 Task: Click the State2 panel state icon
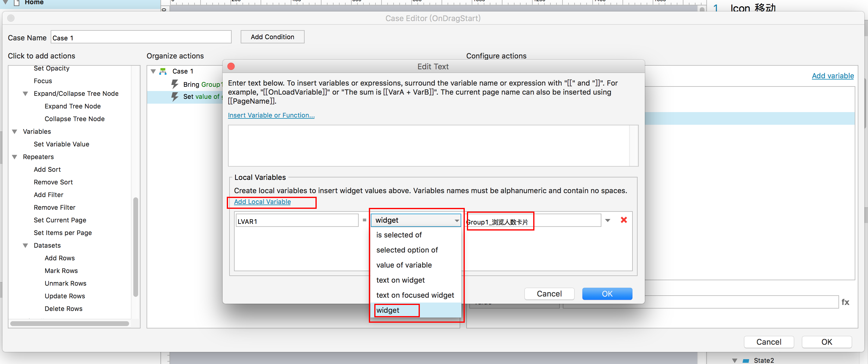tap(746, 360)
